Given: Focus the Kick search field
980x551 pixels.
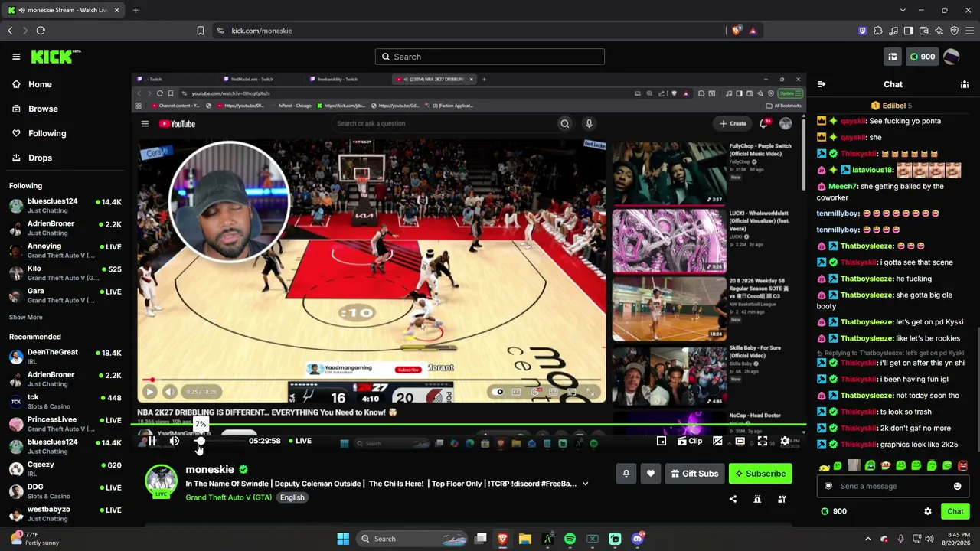Looking at the screenshot, I should (490, 57).
